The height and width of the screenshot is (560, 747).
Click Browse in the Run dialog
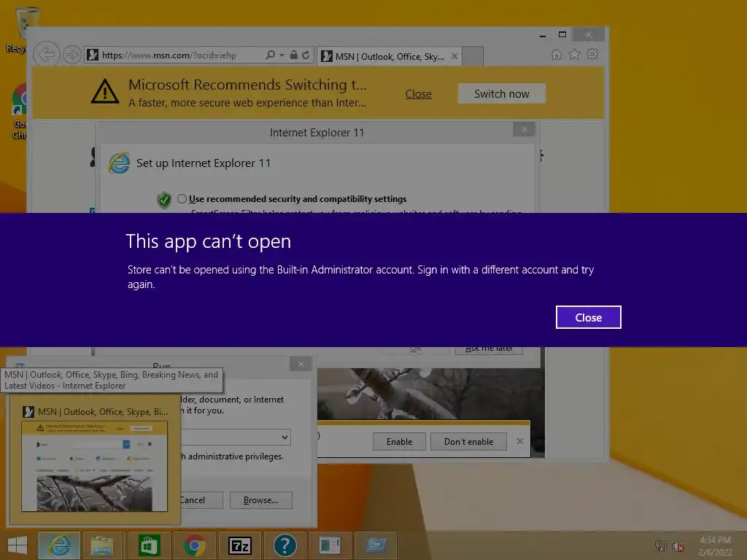coord(260,500)
